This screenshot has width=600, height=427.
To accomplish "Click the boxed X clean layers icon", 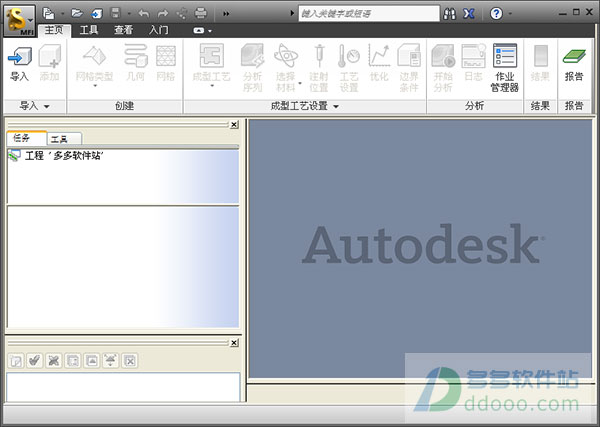I will pyautogui.click(x=130, y=360).
